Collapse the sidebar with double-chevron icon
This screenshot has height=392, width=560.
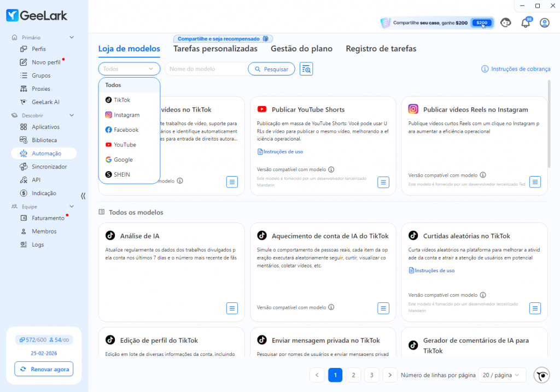tap(83, 196)
